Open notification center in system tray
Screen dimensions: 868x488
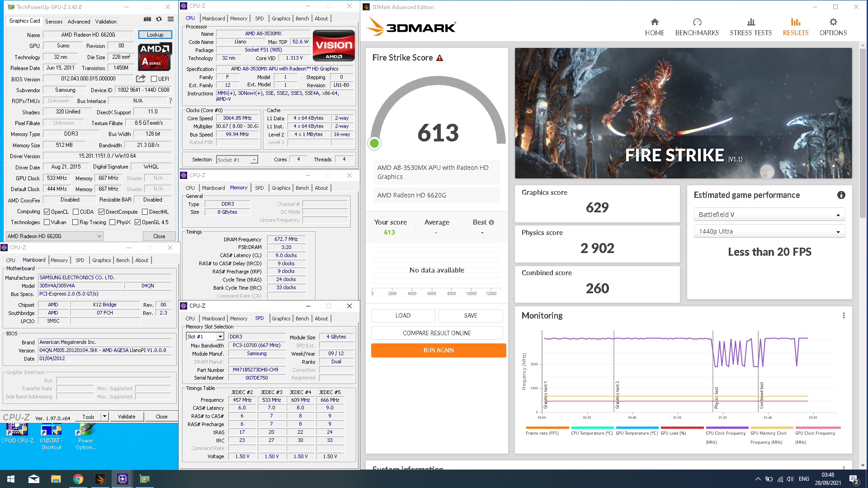pos(854,479)
